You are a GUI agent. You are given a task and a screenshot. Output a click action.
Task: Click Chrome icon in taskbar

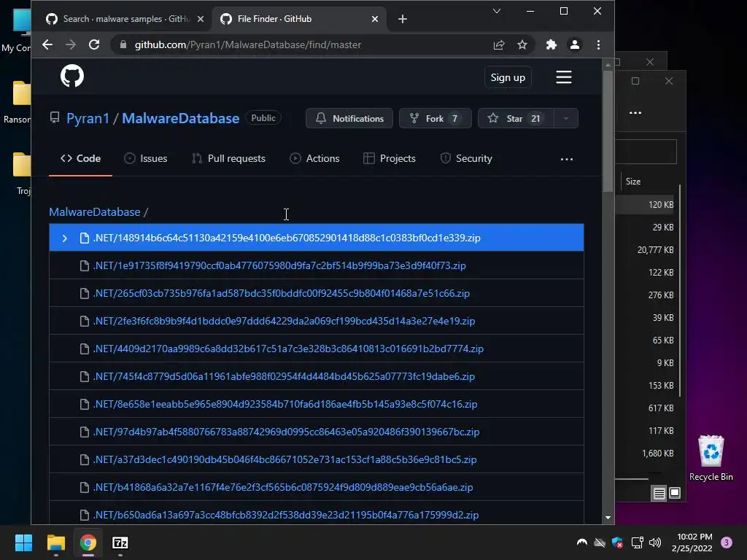click(x=88, y=542)
